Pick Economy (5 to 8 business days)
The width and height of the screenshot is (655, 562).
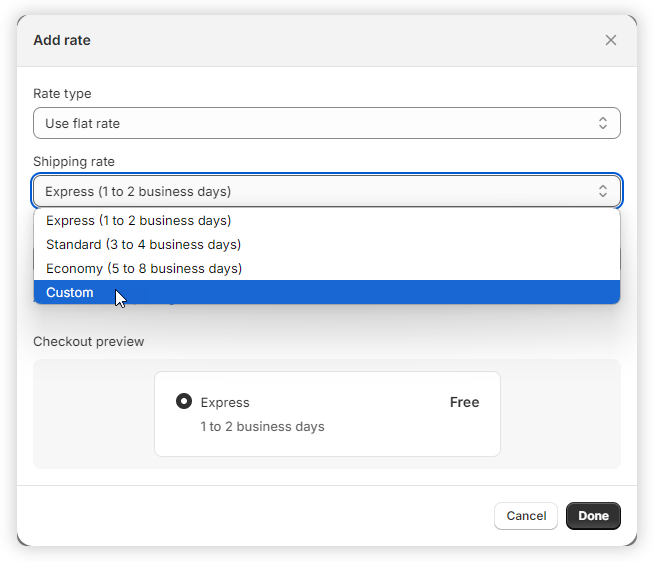(x=144, y=268)
